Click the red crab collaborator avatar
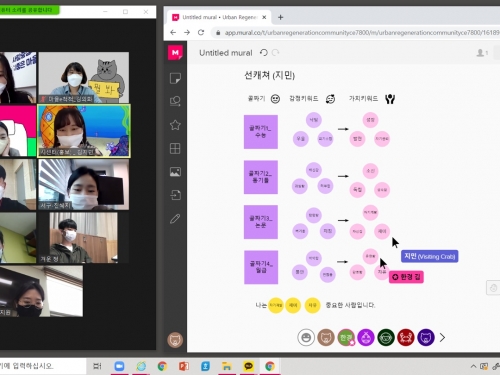 pos(406,337)
